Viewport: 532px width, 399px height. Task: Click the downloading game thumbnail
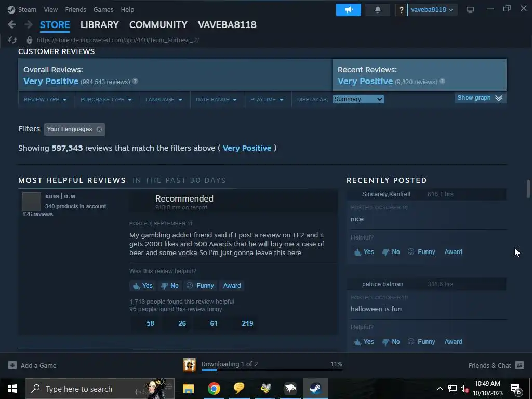(x=189, y=365)
